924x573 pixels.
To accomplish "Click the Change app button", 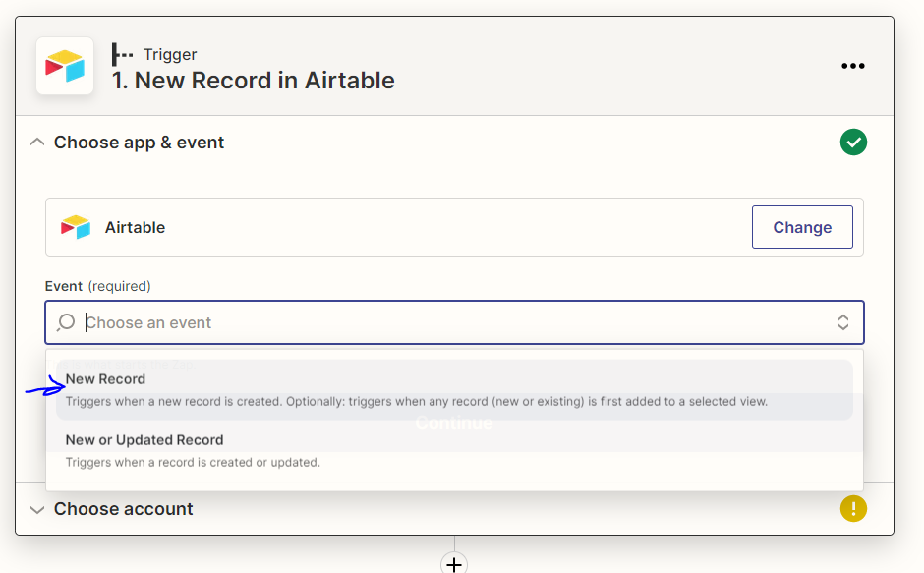I will 802,227.
